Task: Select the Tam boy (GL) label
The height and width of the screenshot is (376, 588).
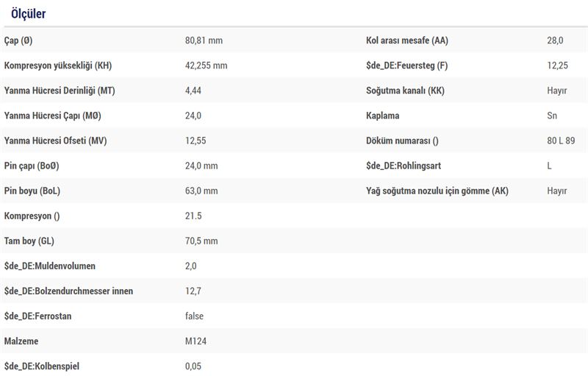Action: coord(29,241)
